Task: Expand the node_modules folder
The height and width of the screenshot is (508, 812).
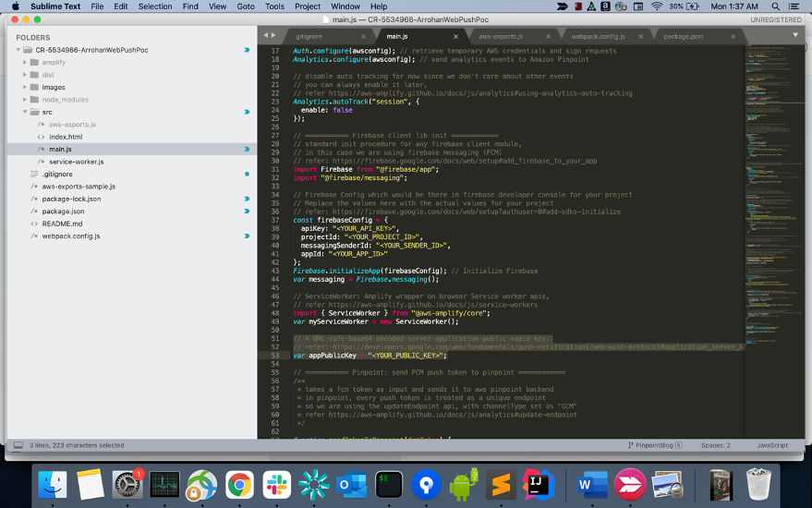Action: [x=25, y=100]
